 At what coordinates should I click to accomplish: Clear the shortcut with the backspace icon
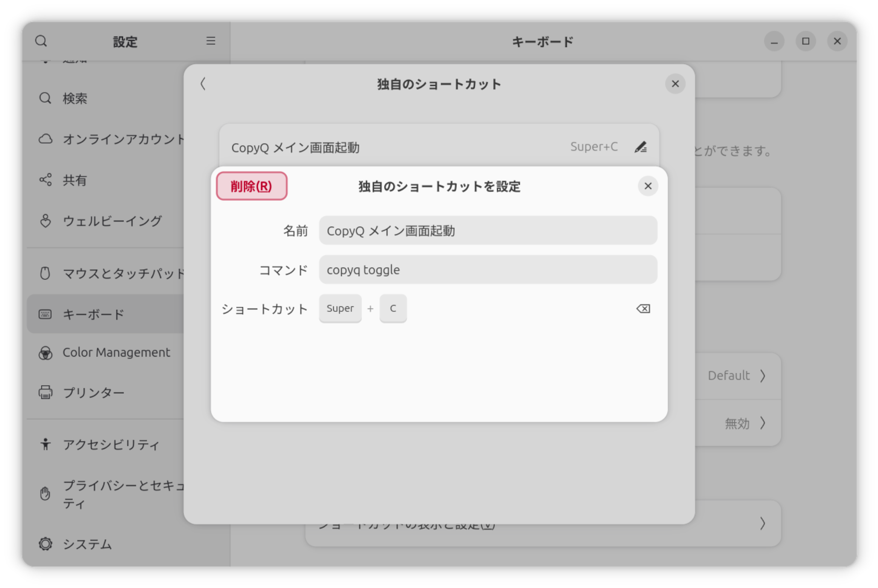point(643,308)
